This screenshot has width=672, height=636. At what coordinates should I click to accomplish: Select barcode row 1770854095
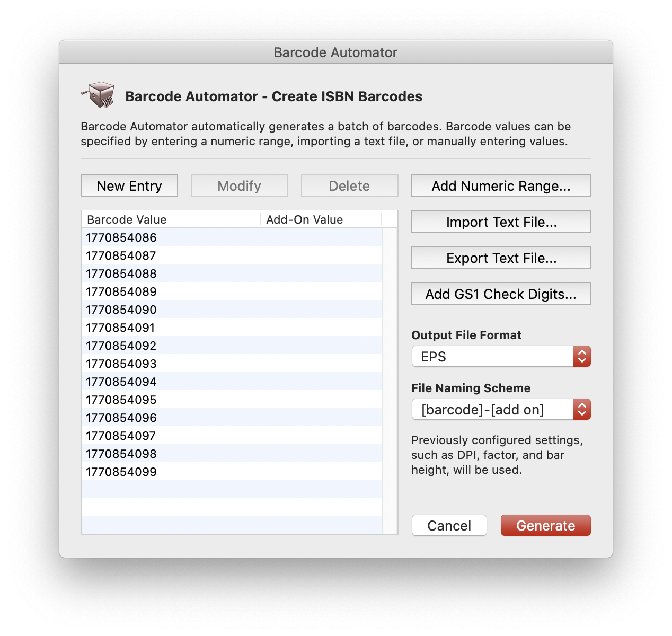pyautogui.click(x=232, y=400)
